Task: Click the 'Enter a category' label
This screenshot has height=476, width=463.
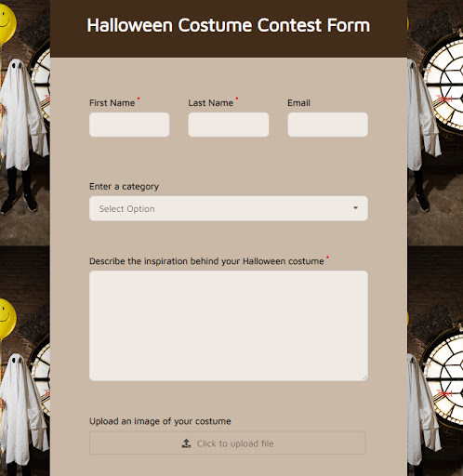Action: click(x=124, y=187)
